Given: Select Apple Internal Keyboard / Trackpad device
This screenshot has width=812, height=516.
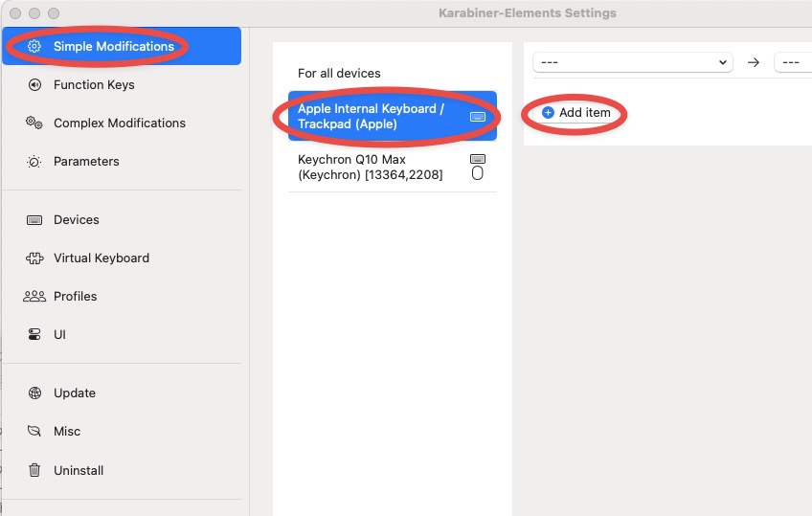Looking at the screenshot, I should point(392,116).
